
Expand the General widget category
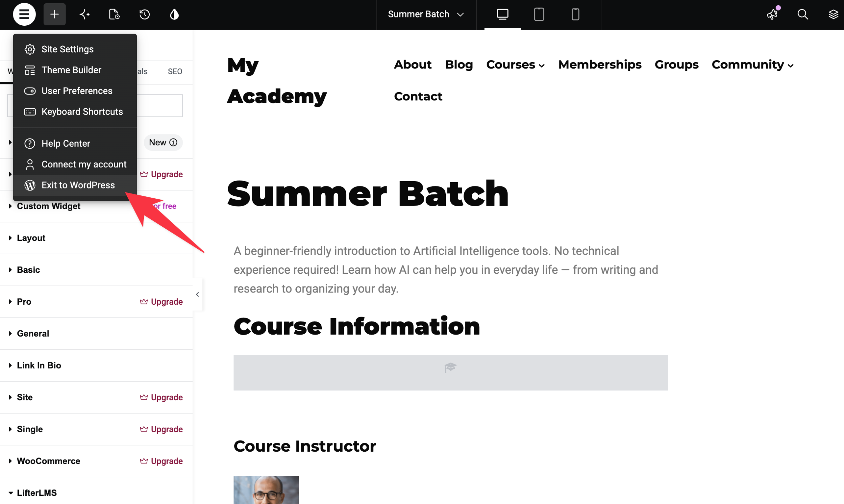pyautogui.click(x=96, y=333)
